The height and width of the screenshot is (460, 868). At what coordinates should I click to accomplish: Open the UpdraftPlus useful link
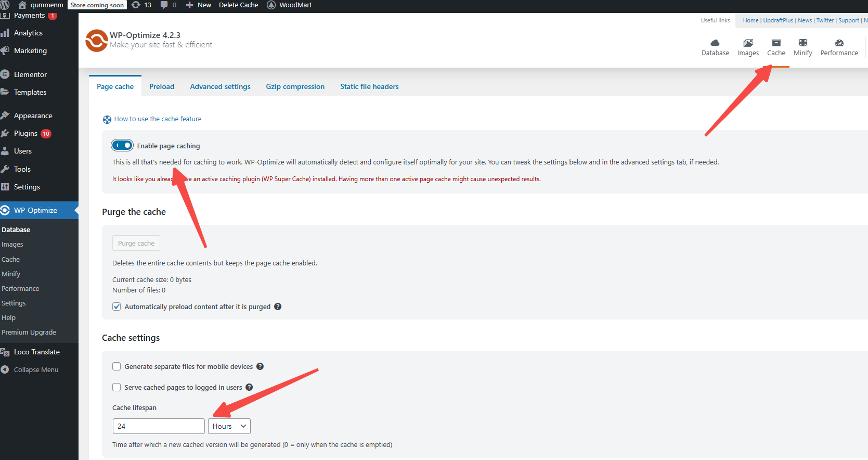pyautogui.click(x=778, y=20)
